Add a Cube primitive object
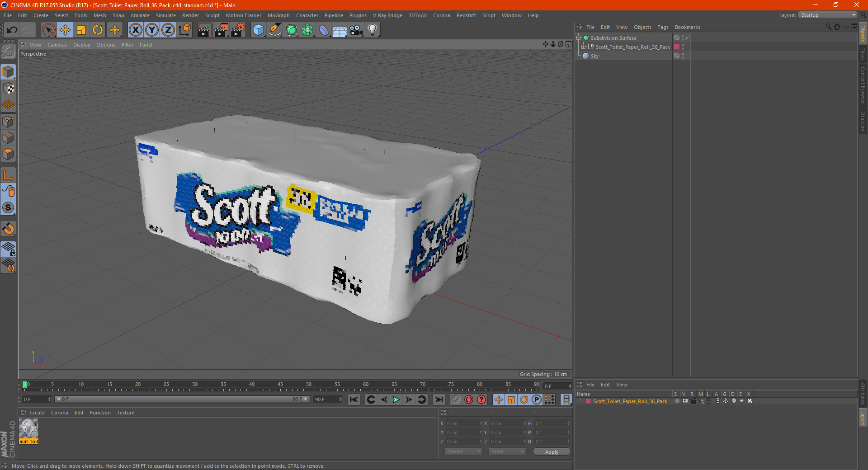This screenshot has width=868, height=470. tap(258, 30)
